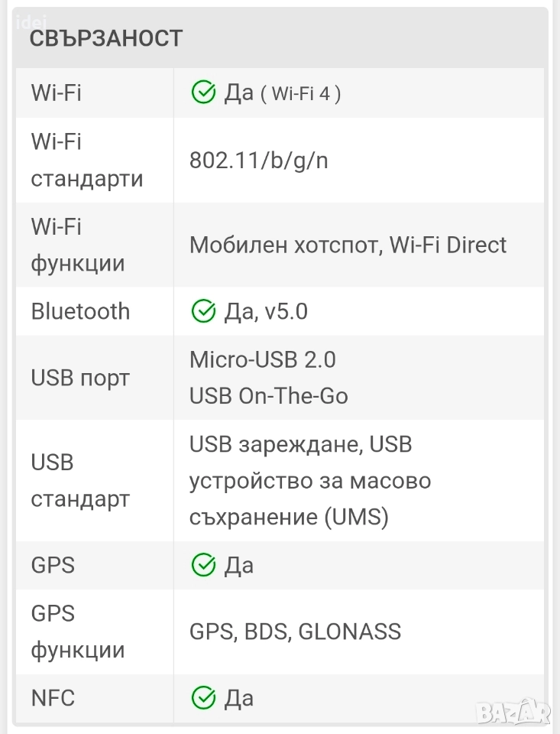
Task: Click the USB порт row label
Action: tap(80, 378)
